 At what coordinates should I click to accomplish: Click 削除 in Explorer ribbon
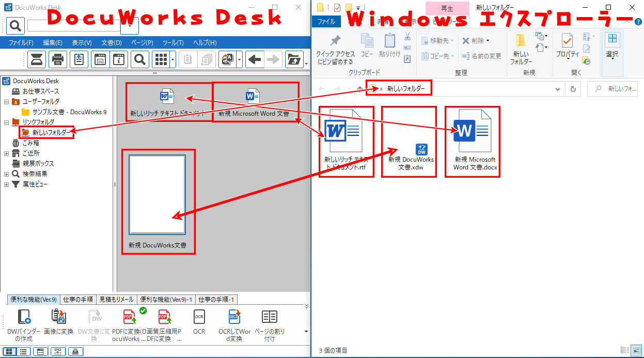pyautogui.click(x=476, y=40)
